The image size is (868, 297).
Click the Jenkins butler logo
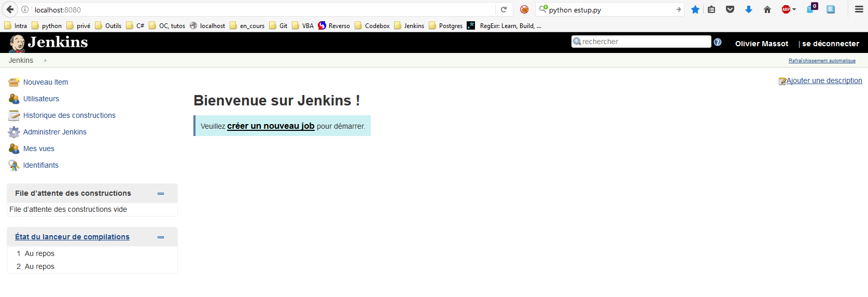point(17,43)
